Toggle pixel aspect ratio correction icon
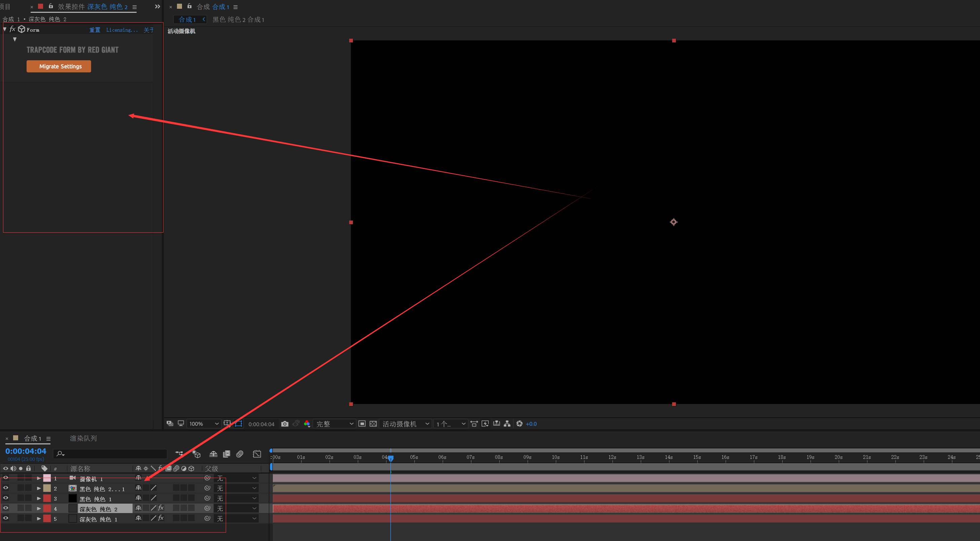 click(x=474, y=424)
